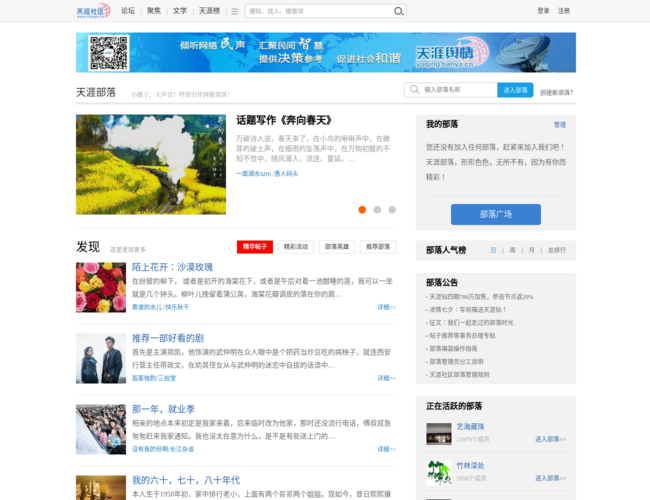Open post title 那一年，就业季
The image size is (650, 500).
(163, 409)
